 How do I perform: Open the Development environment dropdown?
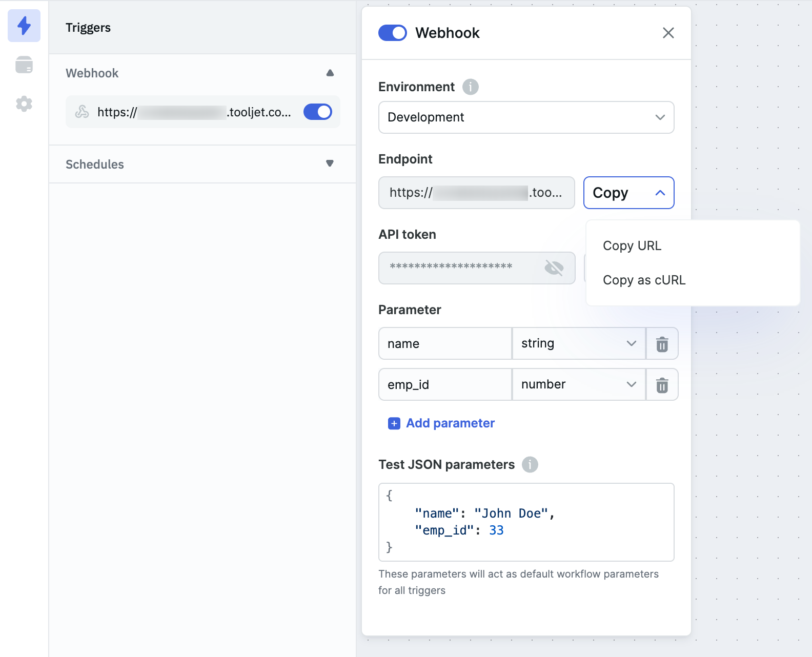pos(526,117)
